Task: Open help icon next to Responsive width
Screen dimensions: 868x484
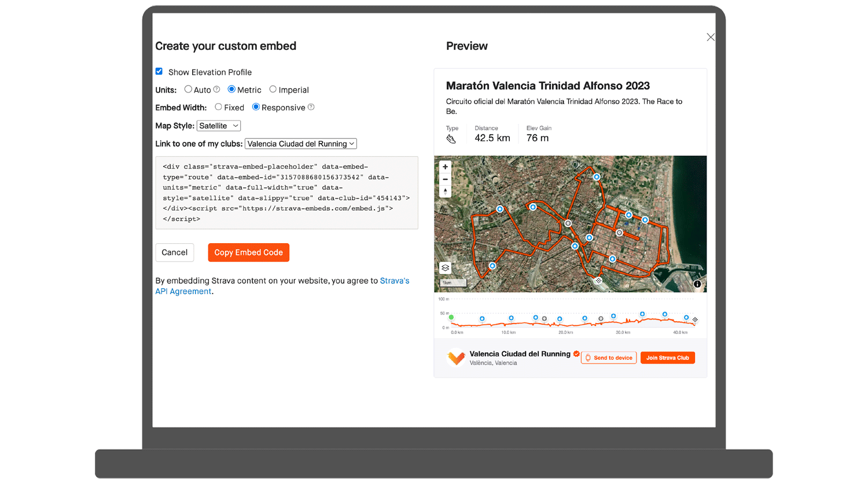Action: [x=311, y=107]
